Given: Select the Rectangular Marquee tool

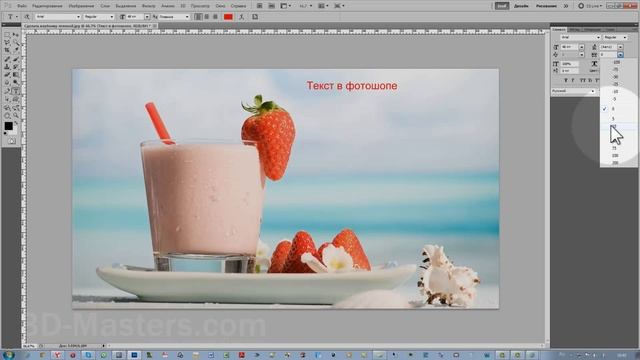Looking at the screenshot, I should tap(7, 35).
